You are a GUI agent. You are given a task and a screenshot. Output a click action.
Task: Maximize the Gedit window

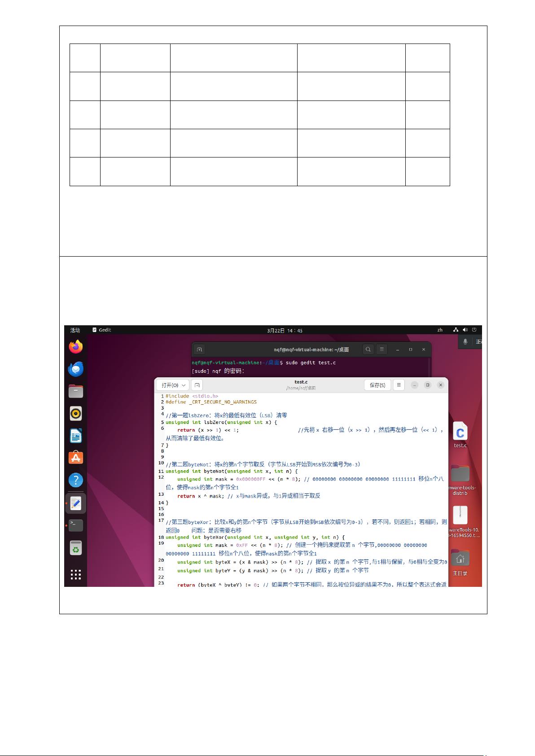428,385
